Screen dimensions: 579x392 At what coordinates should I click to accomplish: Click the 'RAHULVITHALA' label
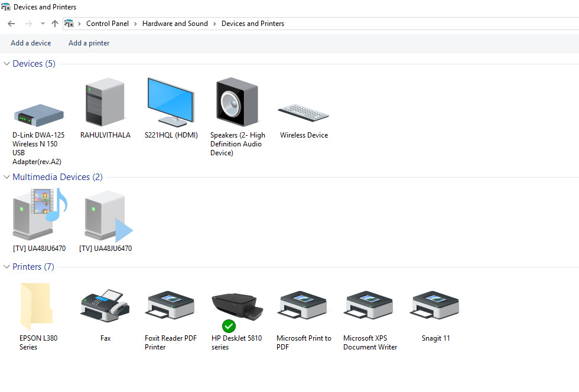click(x=105, y=135)
